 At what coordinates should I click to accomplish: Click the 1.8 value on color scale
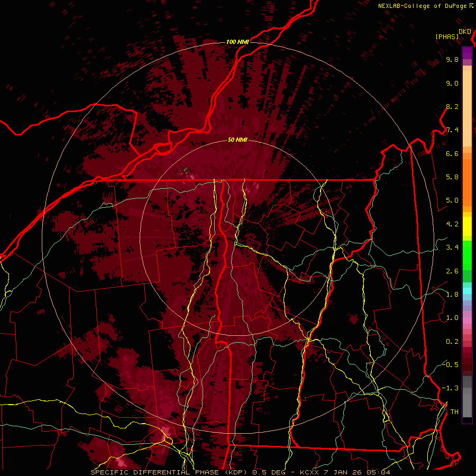[452, 295]
